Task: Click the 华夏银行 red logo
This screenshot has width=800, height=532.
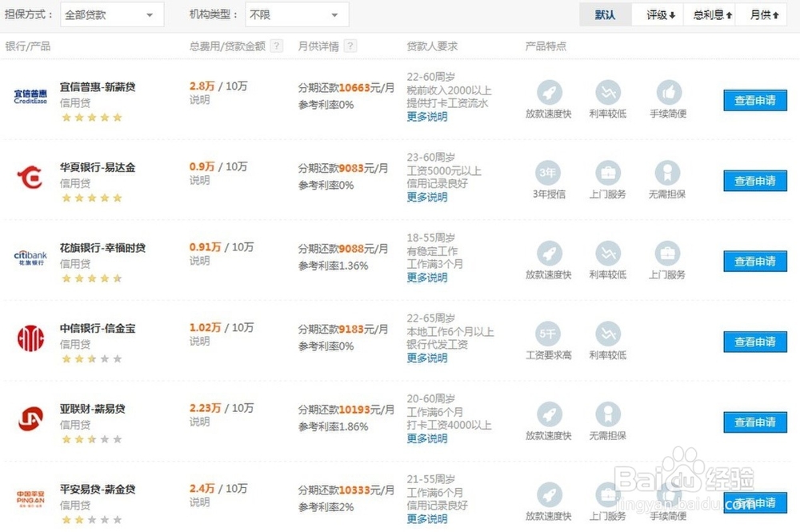Action: pos(29,177)
